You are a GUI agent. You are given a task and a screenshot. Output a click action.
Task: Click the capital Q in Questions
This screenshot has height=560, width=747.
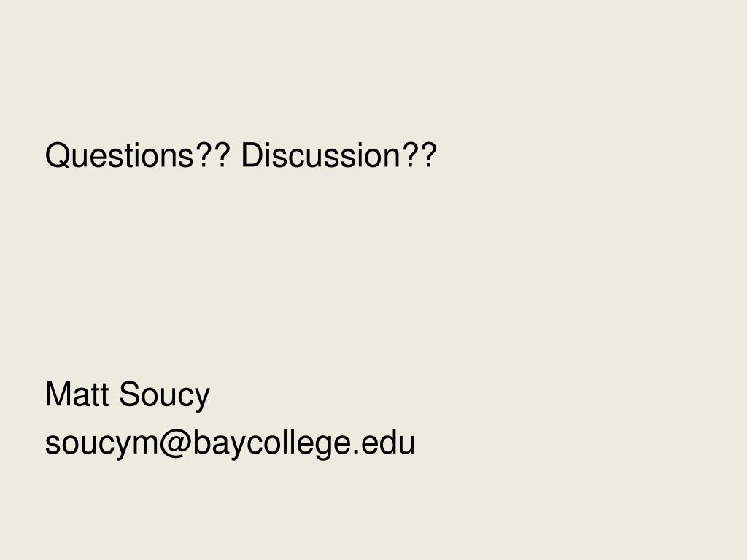(x=58, y=155)
